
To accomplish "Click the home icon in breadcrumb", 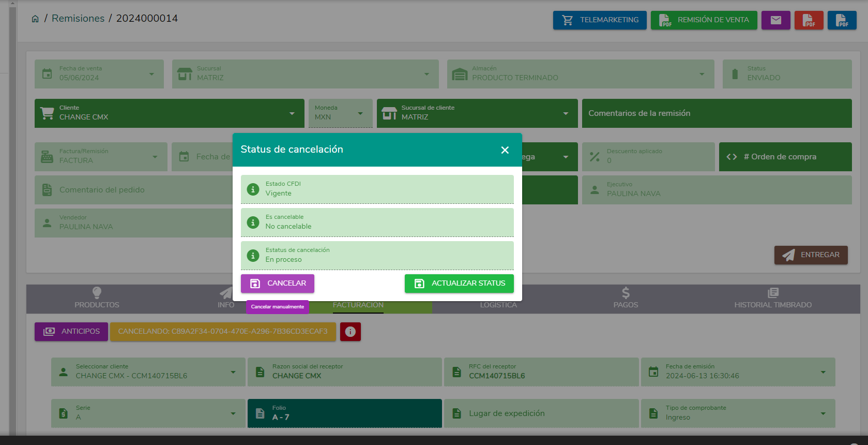I will pos(35,19).
